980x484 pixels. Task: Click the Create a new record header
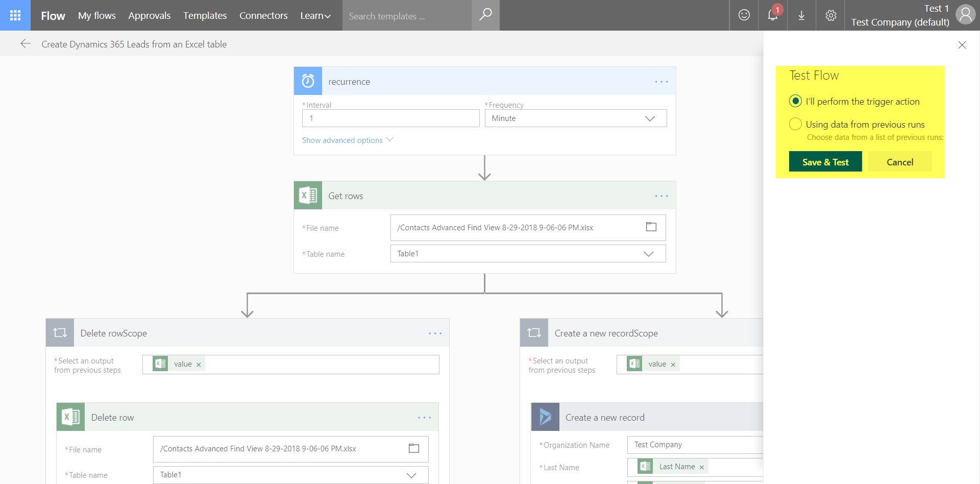point(647,417)
